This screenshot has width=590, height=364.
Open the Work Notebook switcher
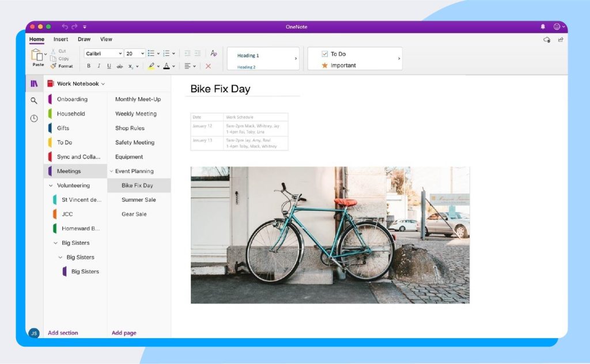(x=77, y=83)
